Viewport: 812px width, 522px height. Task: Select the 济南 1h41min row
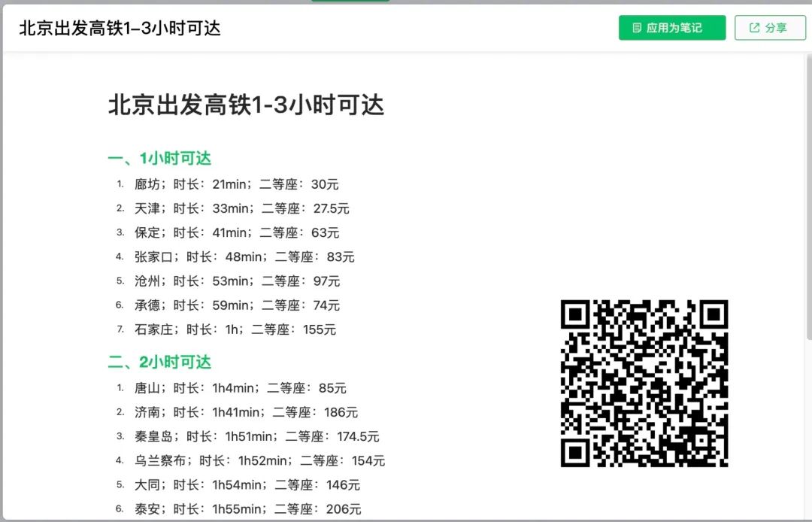[237, 412]
